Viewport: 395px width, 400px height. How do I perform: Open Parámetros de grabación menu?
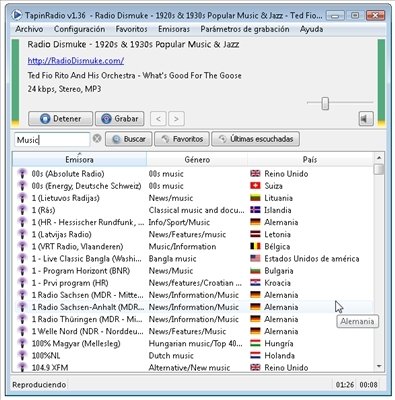pos(245,29)
